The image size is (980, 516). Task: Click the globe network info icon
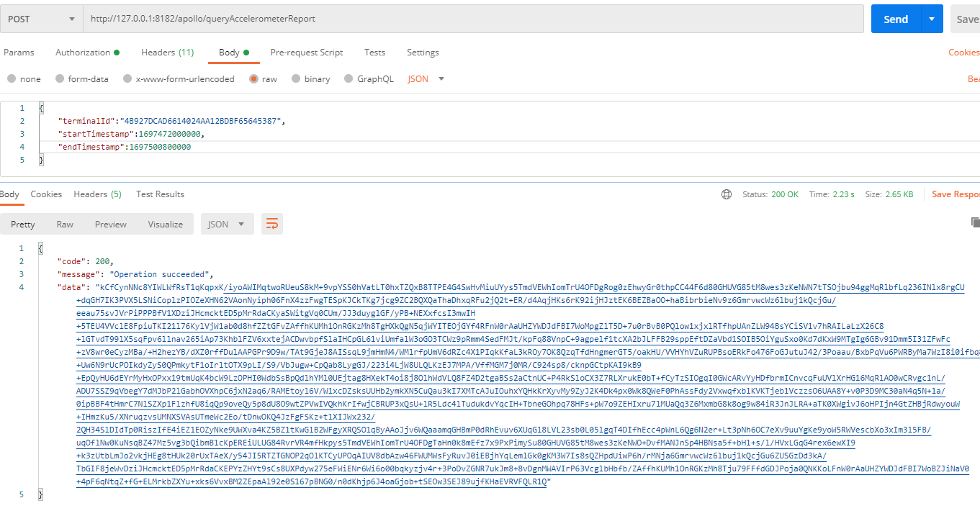(x=727, y=194)
